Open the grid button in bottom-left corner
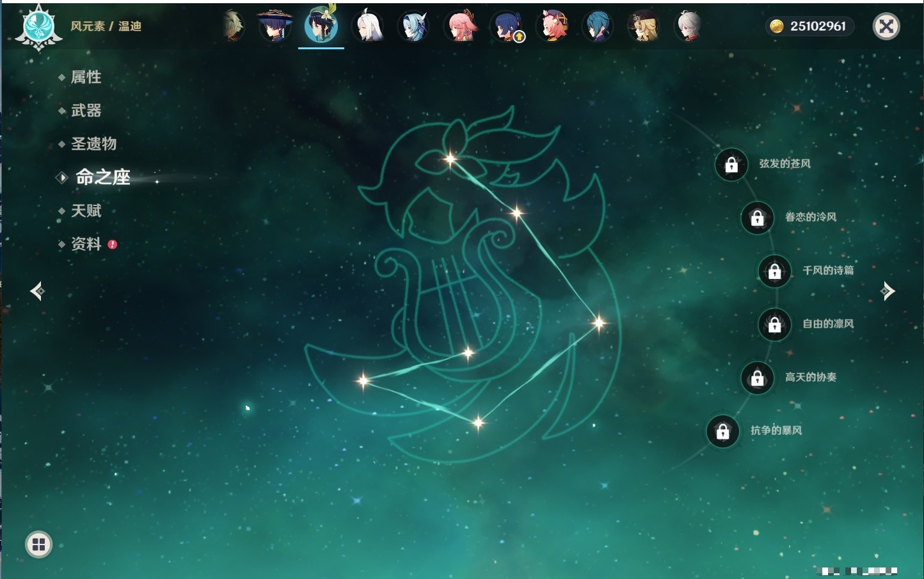This screenshot has height=579, width=924. 39,544
